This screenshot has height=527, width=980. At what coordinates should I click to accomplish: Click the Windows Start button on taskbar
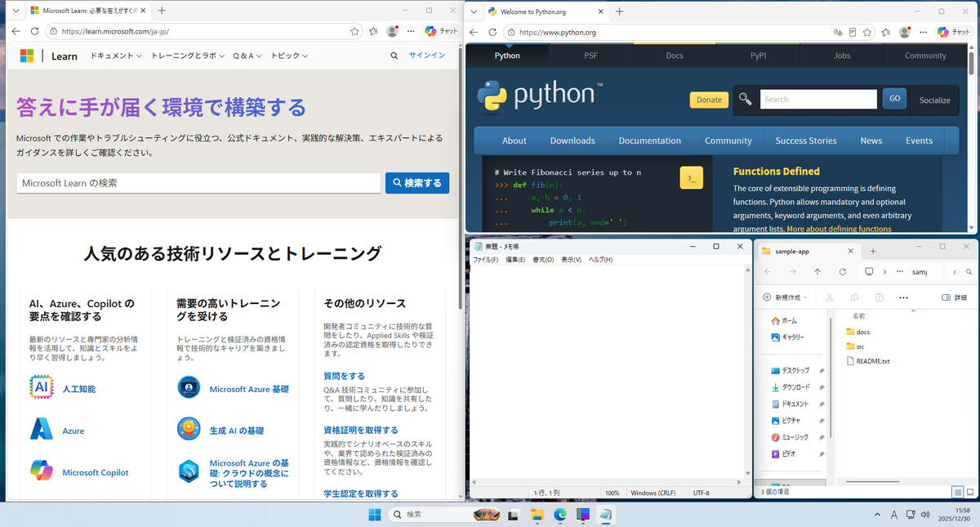374,515
